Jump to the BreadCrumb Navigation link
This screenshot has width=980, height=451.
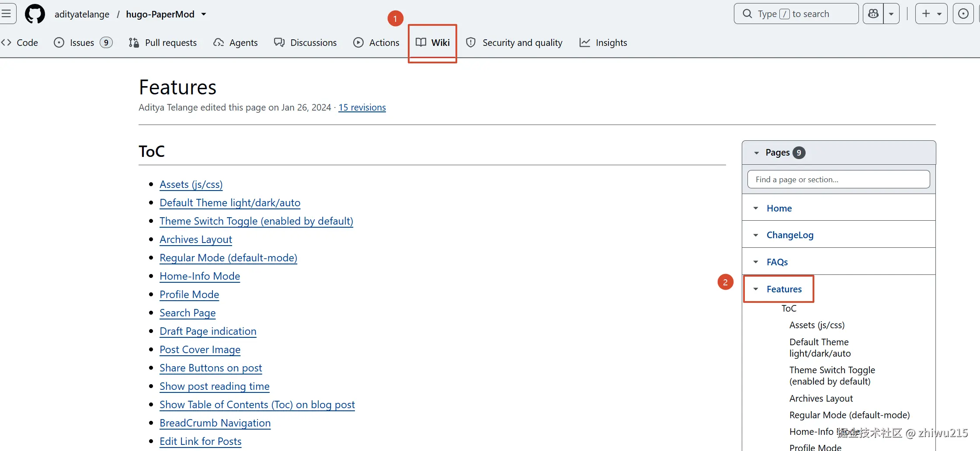pos(215,423)
